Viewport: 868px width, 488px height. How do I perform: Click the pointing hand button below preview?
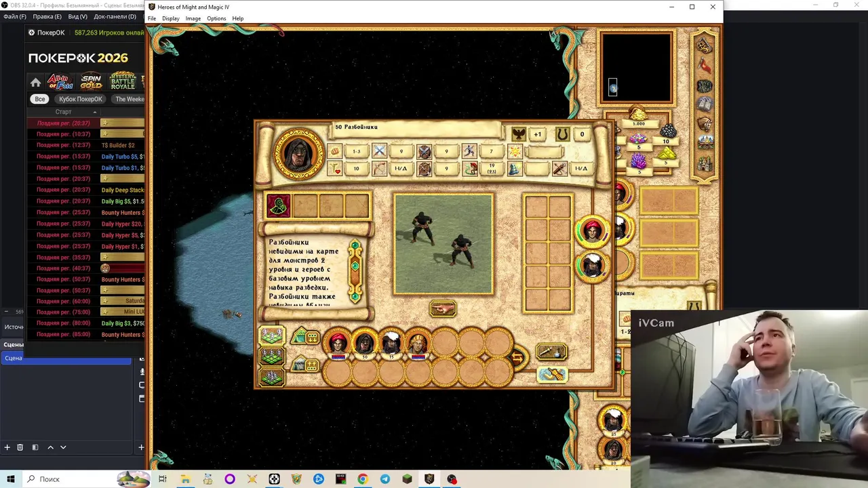[x=443, y=309]
